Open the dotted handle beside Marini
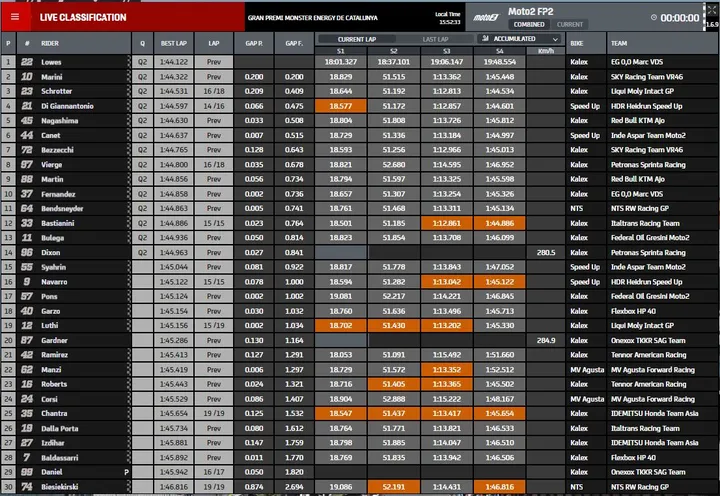 129,77
